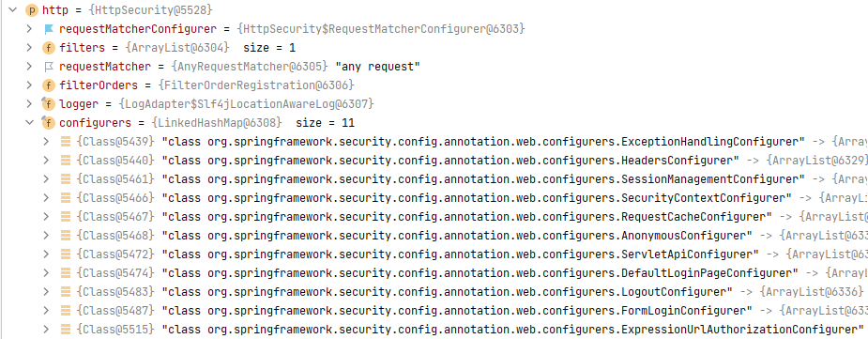The image size is (868, 339).
Task: Select the SessionManagementConfigurer entry row
Action: click(434, 179)
